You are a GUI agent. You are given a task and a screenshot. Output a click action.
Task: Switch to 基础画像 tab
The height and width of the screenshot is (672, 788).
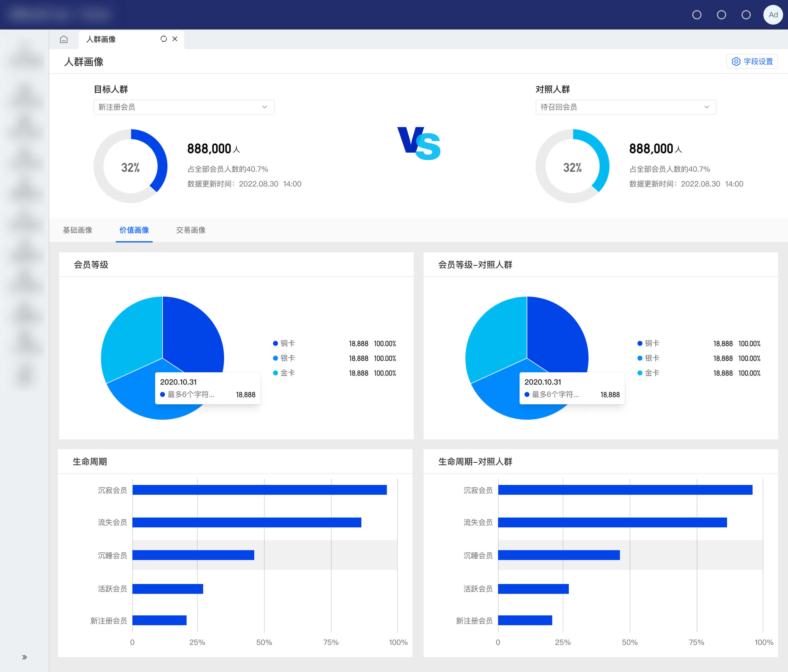(x=78, y=230)
